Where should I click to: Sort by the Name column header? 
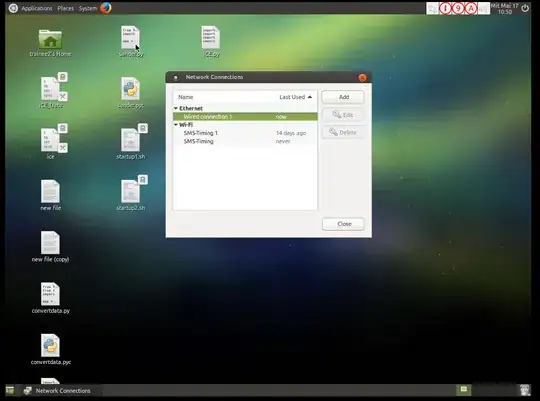[x=186, y=97]
